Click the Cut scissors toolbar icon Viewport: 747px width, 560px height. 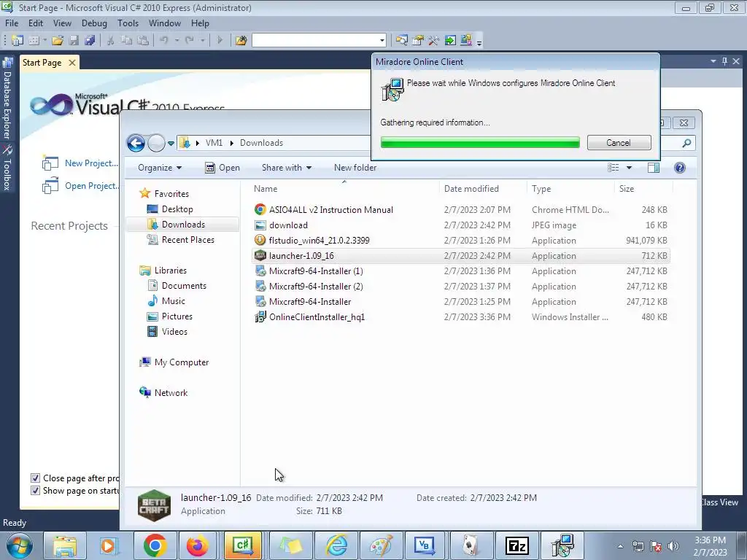click(x=111, y=41)
